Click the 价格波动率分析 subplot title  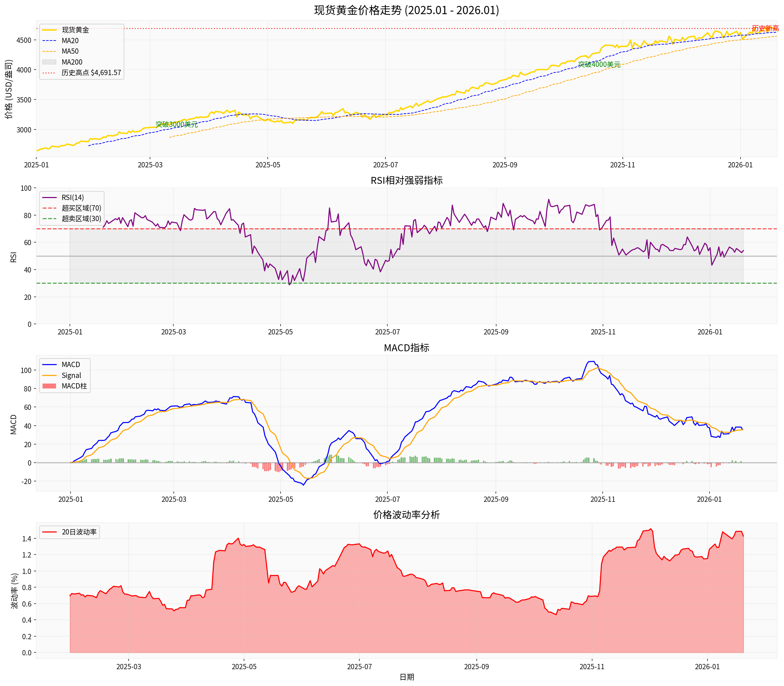coord(407,515)
